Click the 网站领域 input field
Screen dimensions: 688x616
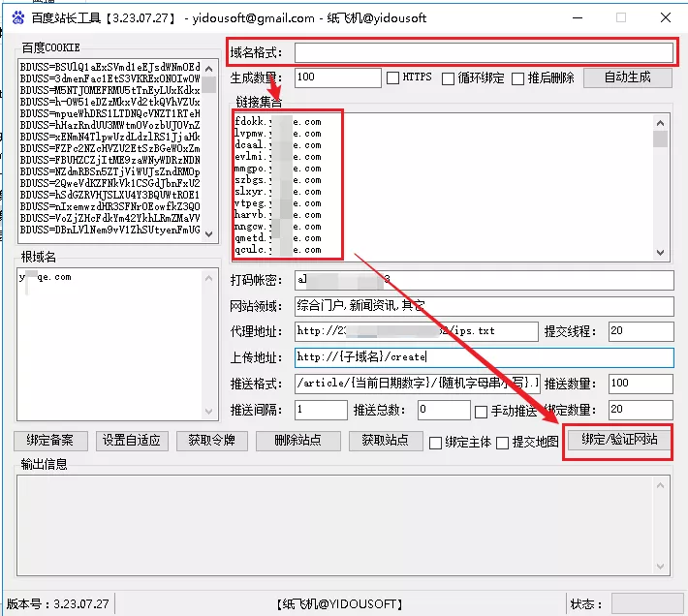(484, 306)
